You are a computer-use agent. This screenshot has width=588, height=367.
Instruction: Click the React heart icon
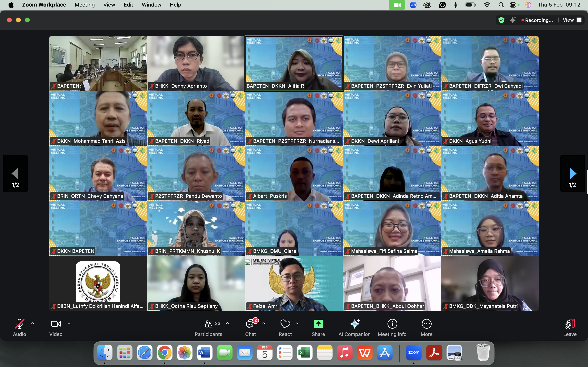click(285, 324)
